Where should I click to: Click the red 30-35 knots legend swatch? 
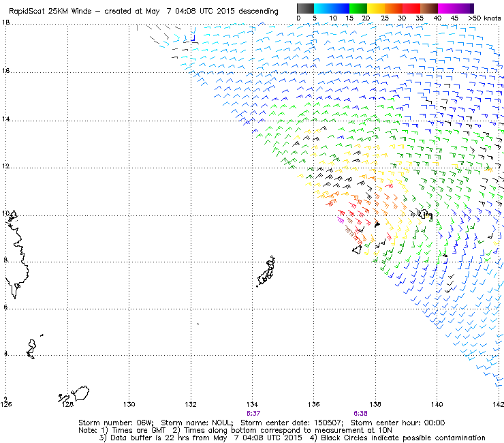(411, 8)
